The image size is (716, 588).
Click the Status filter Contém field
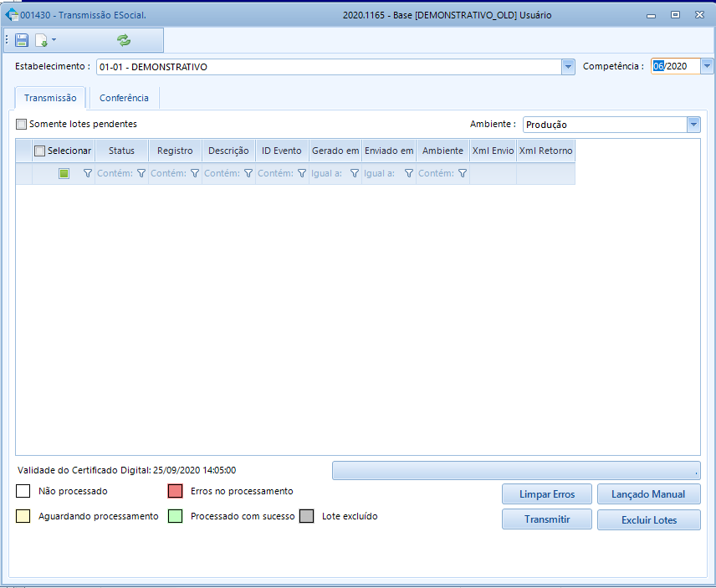(115, 173)
